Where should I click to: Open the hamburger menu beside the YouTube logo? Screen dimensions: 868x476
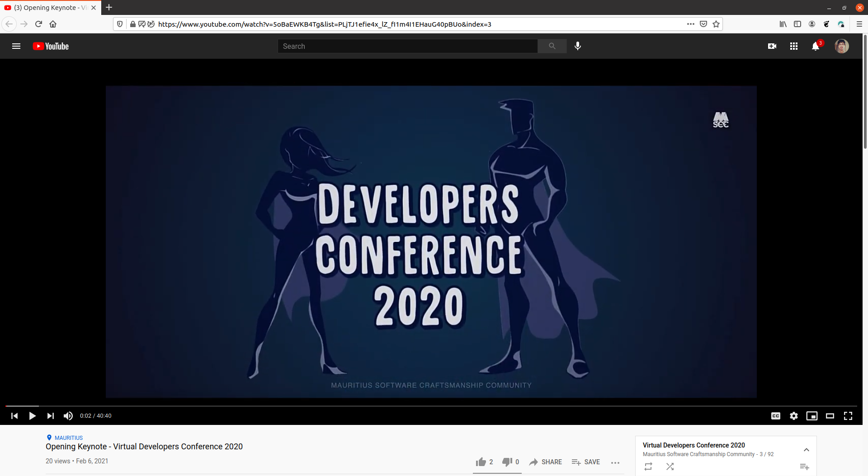click(16, 46)
